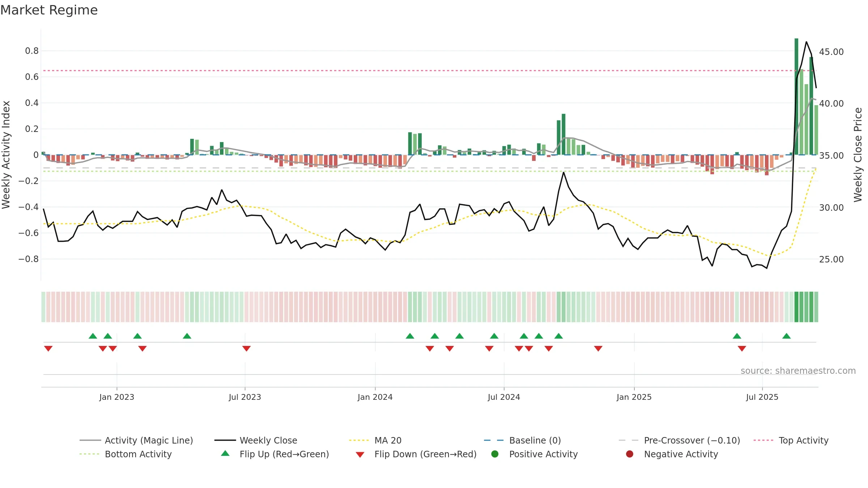Click the red Negative Activity legend dot
868x488 pixels.
pos(630,454)
